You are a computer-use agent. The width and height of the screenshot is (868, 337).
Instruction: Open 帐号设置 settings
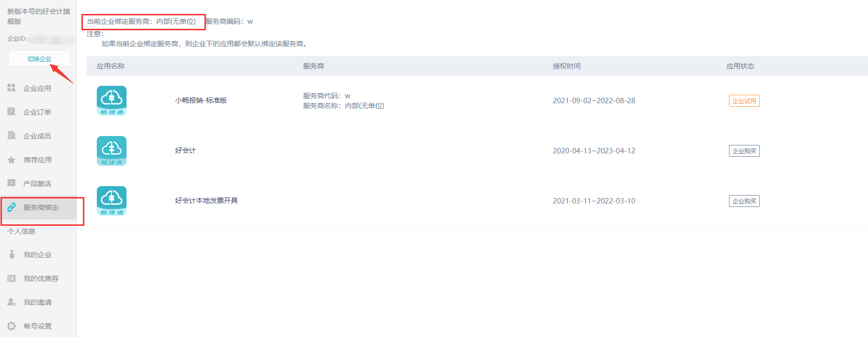point(38,326)
